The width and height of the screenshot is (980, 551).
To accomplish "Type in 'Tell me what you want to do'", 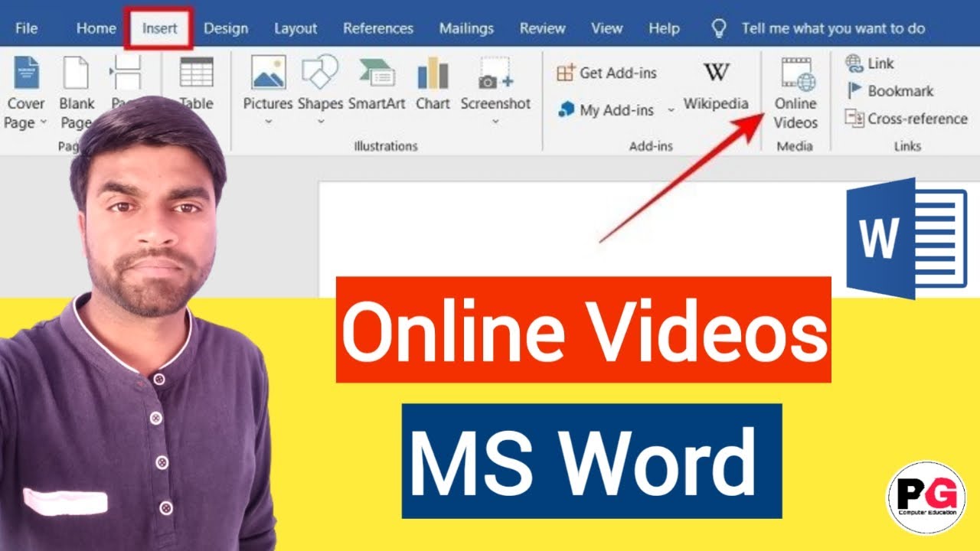I will [x=833, y=28].
